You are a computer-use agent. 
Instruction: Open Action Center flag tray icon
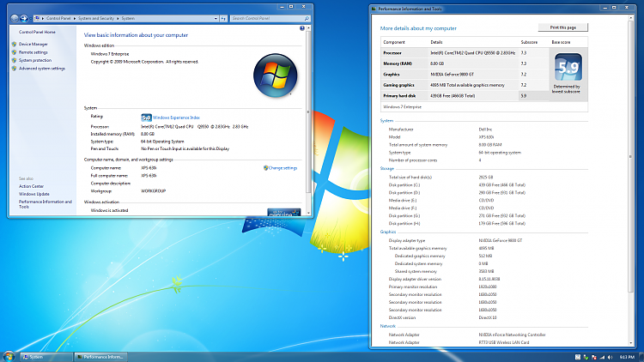click(x=594, y=358)
